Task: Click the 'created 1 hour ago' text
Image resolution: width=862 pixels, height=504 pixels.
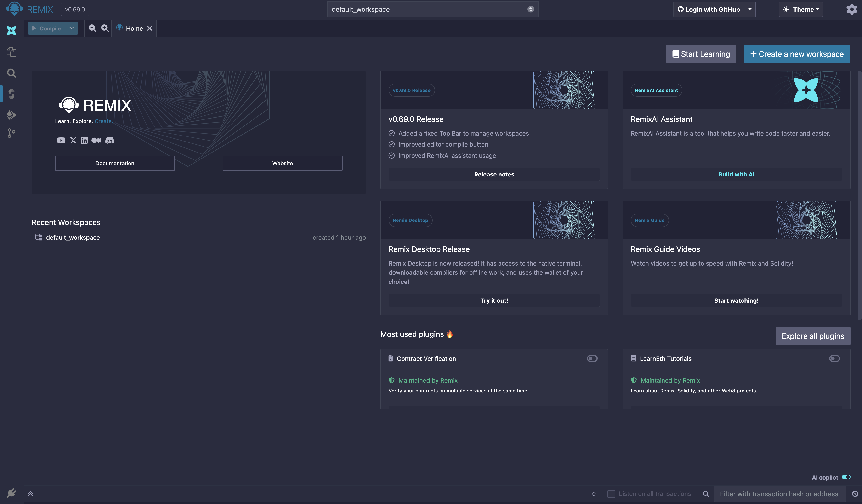Action: point(339,237)
